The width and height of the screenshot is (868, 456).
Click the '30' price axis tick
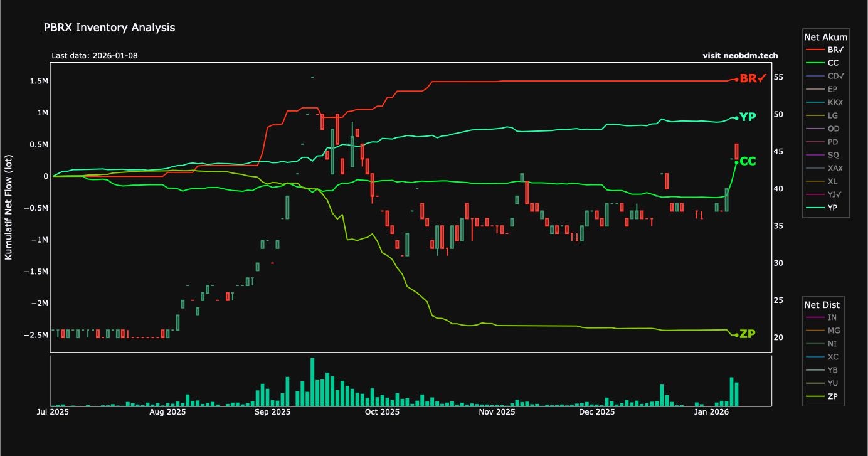tap(778, 263)
